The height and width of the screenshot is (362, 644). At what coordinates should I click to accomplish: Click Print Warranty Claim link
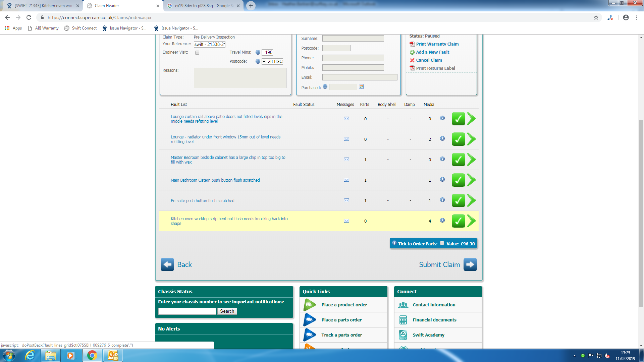click(437, 44)
